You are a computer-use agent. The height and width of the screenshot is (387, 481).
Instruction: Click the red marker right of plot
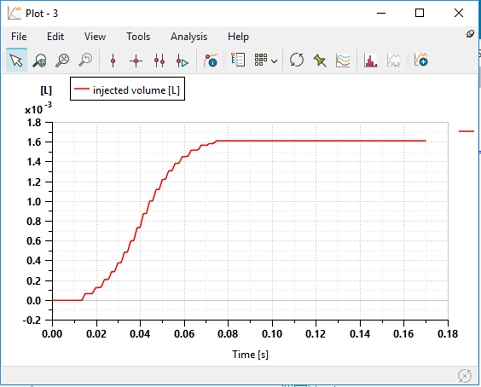[466, 131]
